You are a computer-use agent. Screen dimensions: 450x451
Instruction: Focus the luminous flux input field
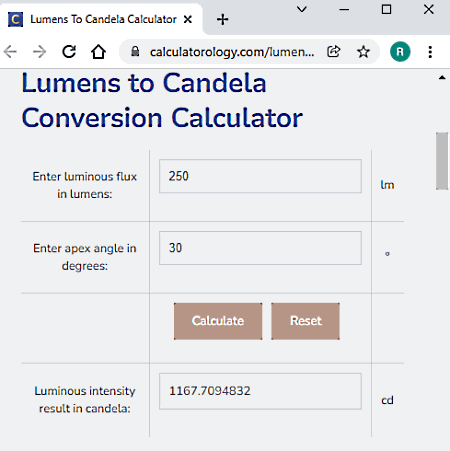(x=260, y=176)
